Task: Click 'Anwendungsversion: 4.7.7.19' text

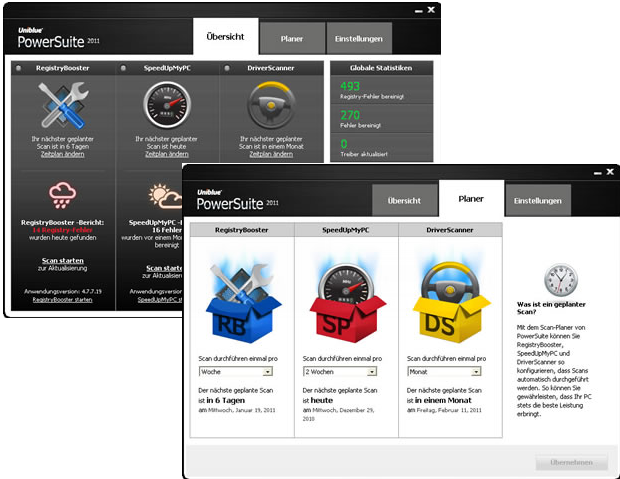Action: point(63,291)
